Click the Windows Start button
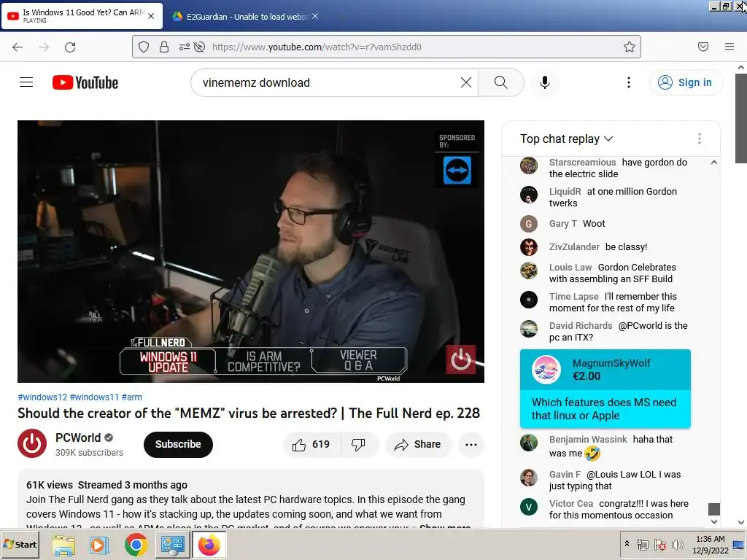 [20, 544]
